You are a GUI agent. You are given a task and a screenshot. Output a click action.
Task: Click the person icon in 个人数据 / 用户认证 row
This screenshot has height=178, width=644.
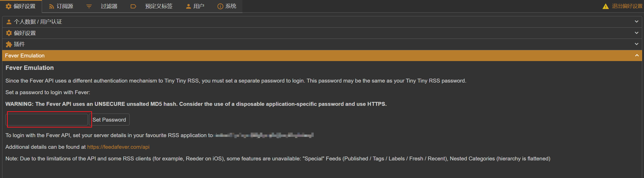click(x=9, y=22)
